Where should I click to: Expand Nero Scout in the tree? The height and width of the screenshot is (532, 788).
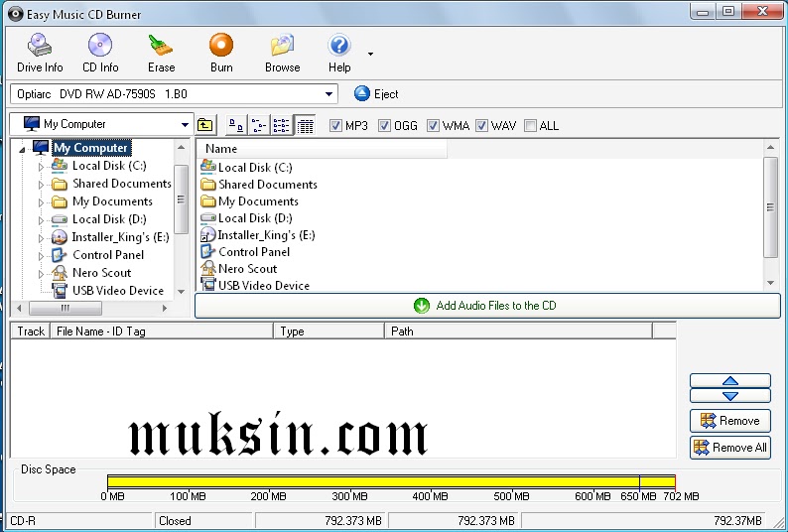pos(42,274)
